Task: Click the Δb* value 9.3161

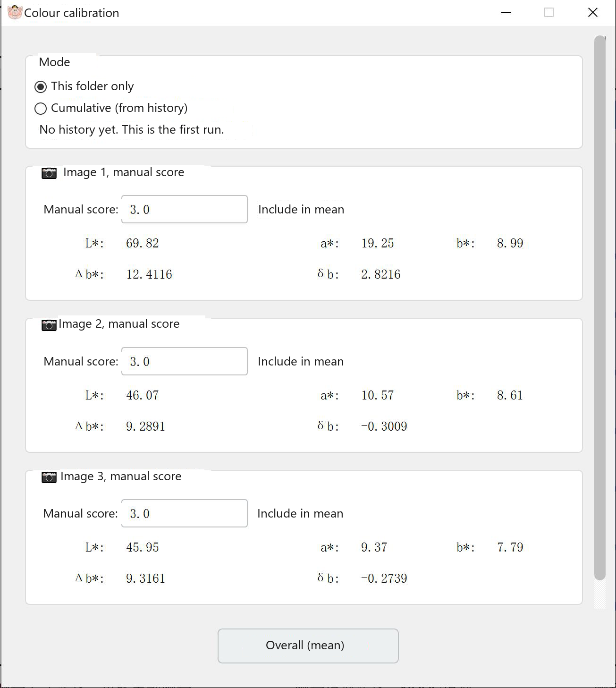Action: [x=146, y=578]
